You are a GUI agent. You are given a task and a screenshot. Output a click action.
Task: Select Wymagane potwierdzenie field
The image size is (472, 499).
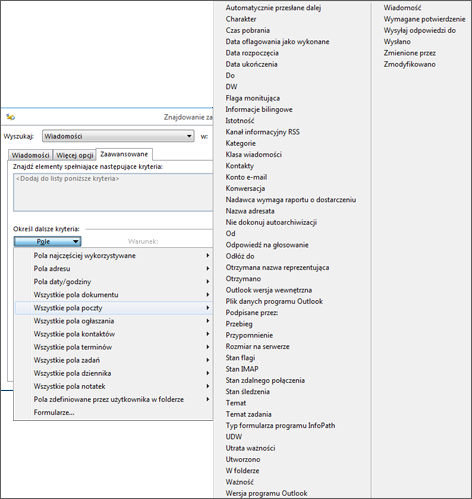(424, 19)
